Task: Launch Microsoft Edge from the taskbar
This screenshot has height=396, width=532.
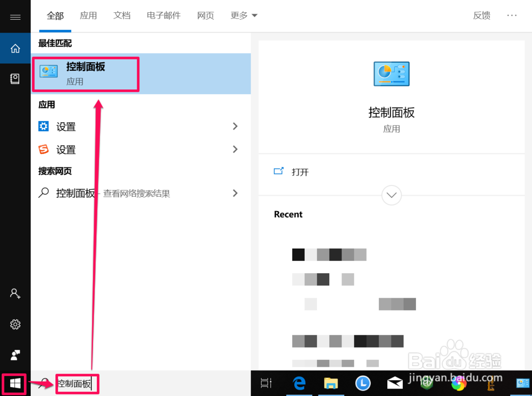Action: (299, 383)
